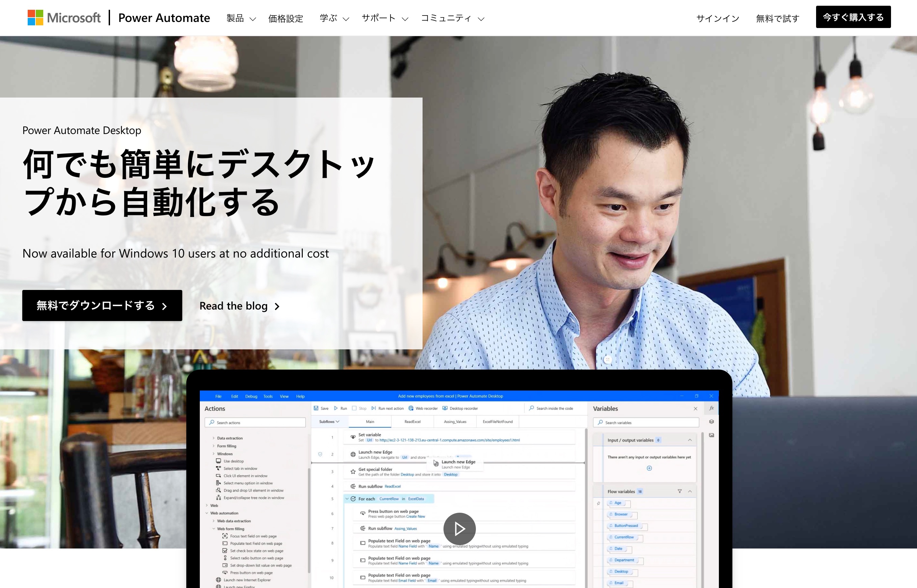Open the Debug menu in the app preview

pos(251,396)
